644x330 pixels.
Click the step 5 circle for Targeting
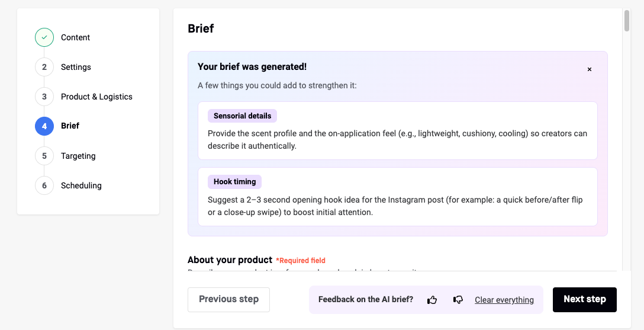point(44,156)
